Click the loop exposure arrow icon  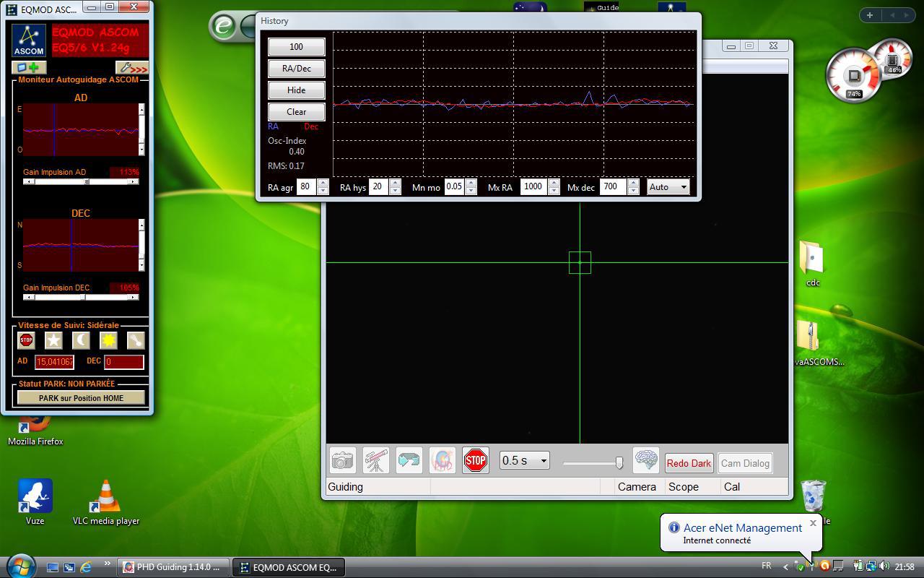pyautogui.click(x=409, y=460)
